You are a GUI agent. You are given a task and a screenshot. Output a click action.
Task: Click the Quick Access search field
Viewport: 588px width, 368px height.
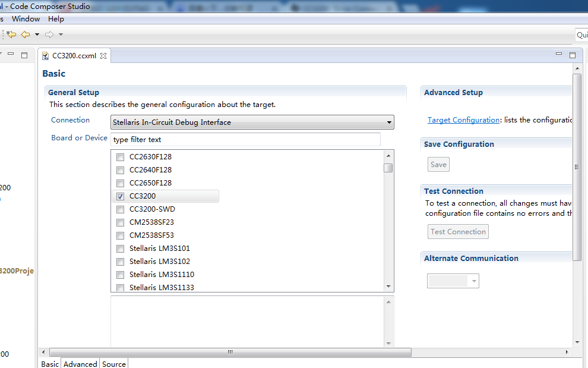[x=581, y=34]
